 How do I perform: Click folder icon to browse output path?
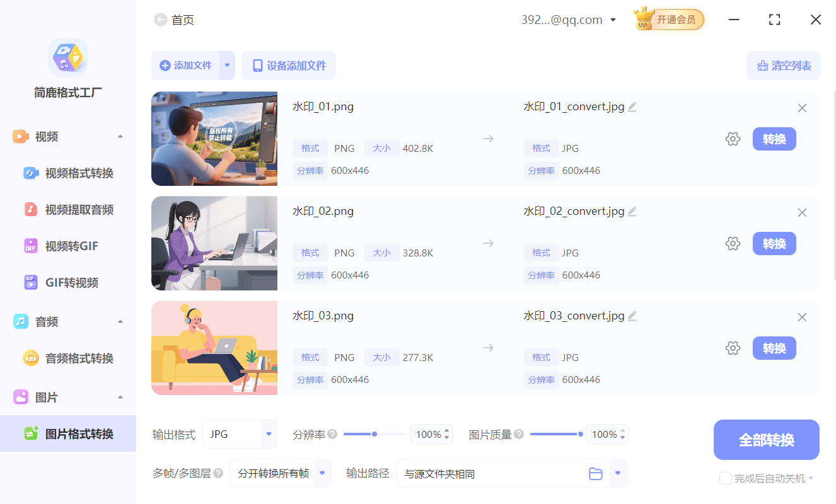(596, 474)
